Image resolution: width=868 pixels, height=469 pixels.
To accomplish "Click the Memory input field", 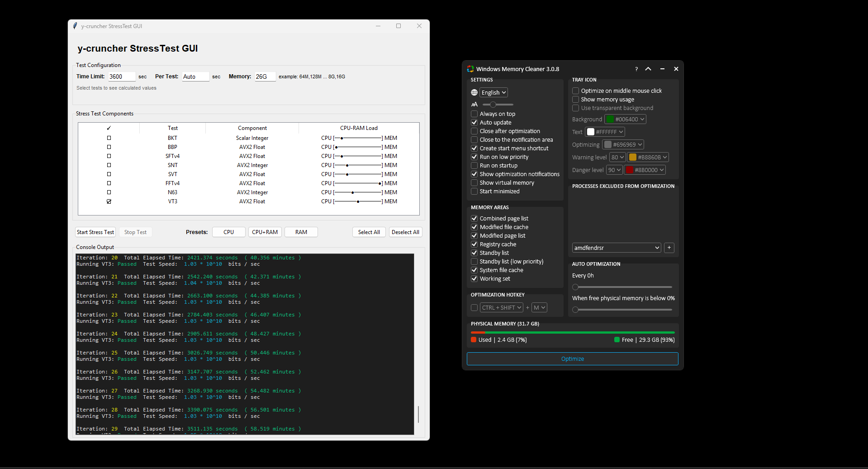I will click(265, 77).
